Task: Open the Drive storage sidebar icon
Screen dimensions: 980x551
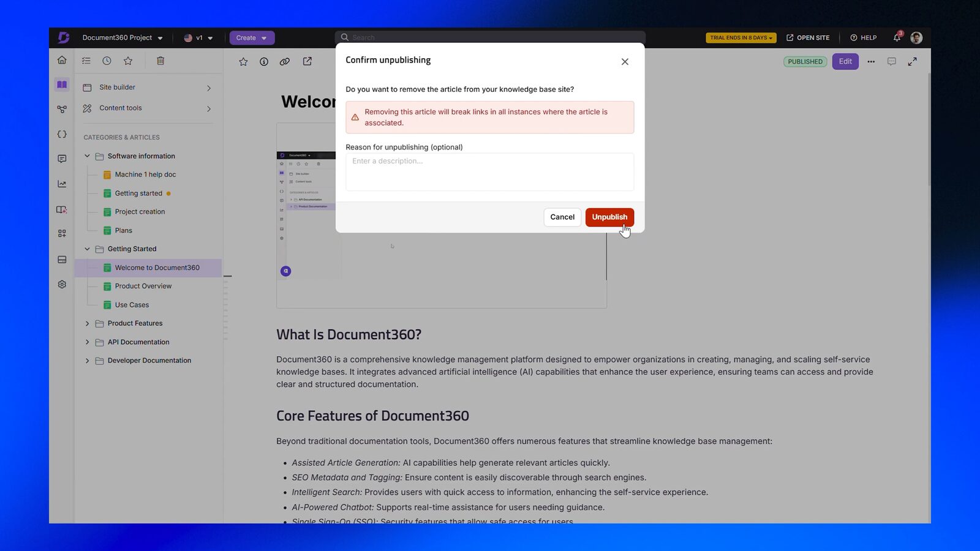Action: [62, 260]
